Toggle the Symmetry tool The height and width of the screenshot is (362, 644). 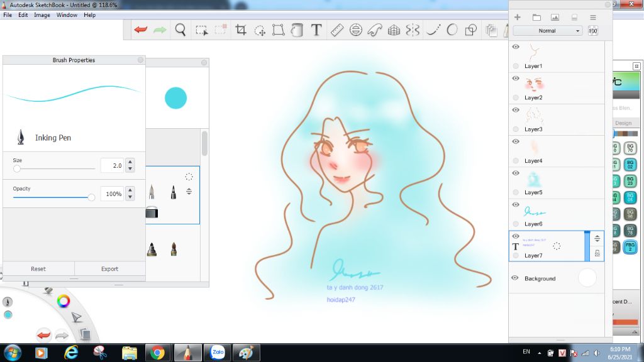tap(413, 30)
